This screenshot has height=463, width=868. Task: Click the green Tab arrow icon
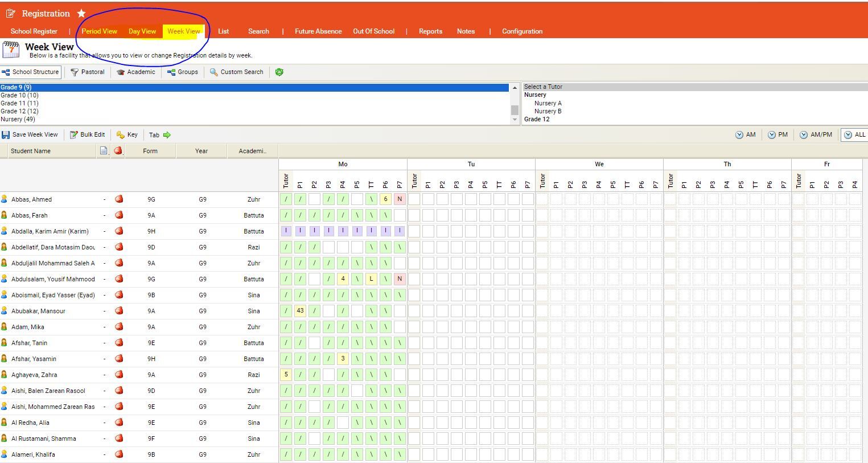167,135
